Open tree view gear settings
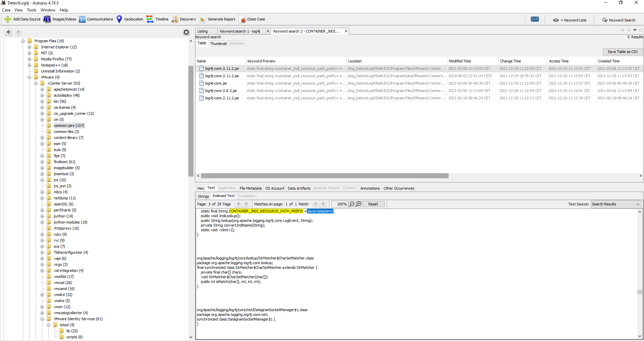 tap(186, 32)
